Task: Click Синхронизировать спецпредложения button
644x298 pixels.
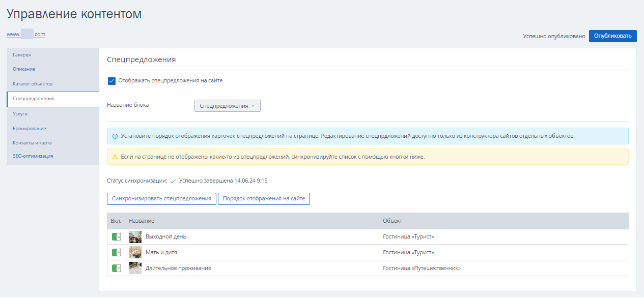Action: (x=161, y=199)
